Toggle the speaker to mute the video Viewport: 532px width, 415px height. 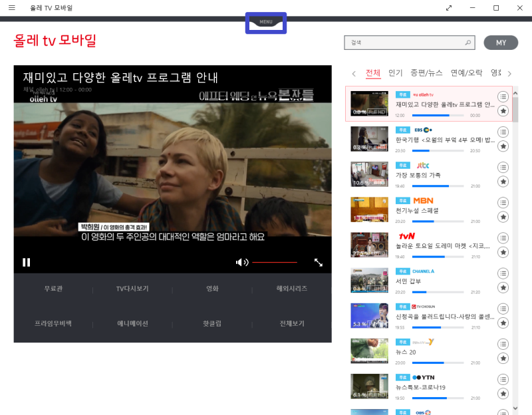242,262
